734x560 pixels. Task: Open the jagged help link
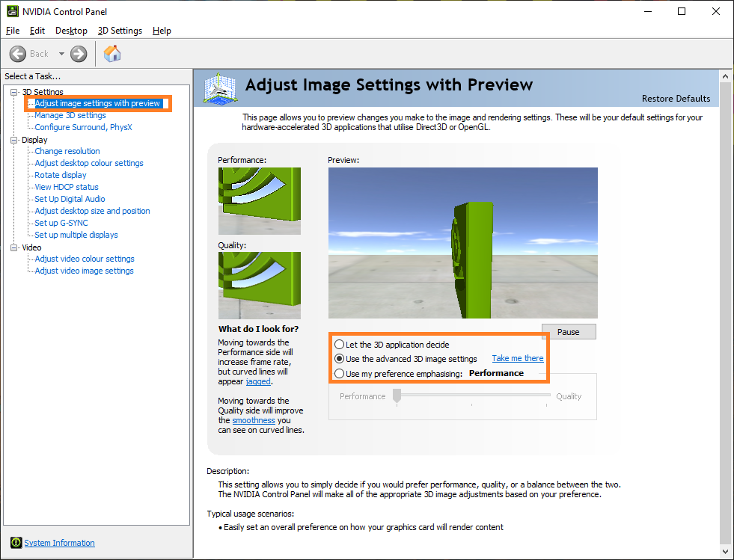tap(258, 381)
